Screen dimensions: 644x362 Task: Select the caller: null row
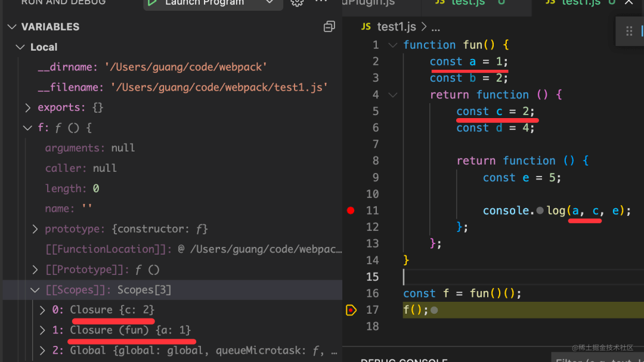[x=172, y=168]
